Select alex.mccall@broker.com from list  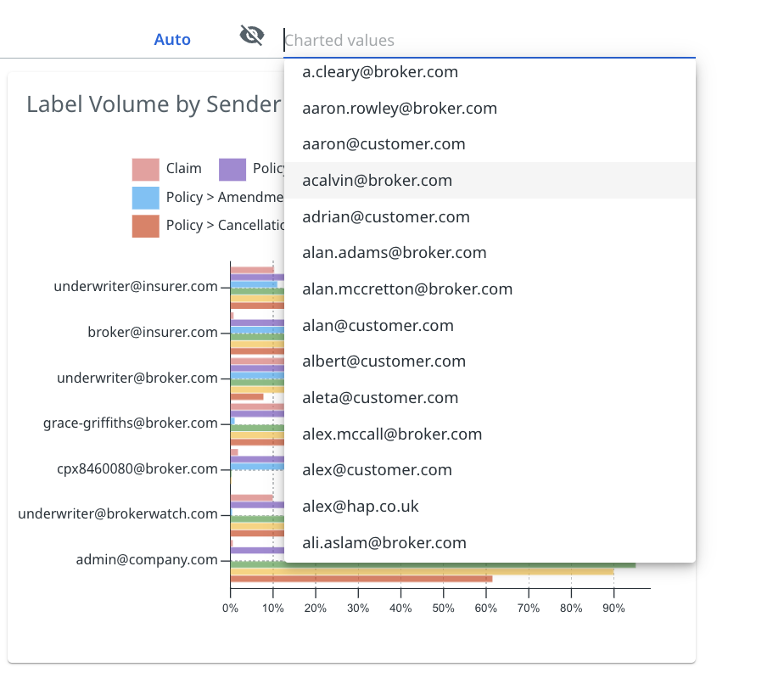tap(392, 435)
